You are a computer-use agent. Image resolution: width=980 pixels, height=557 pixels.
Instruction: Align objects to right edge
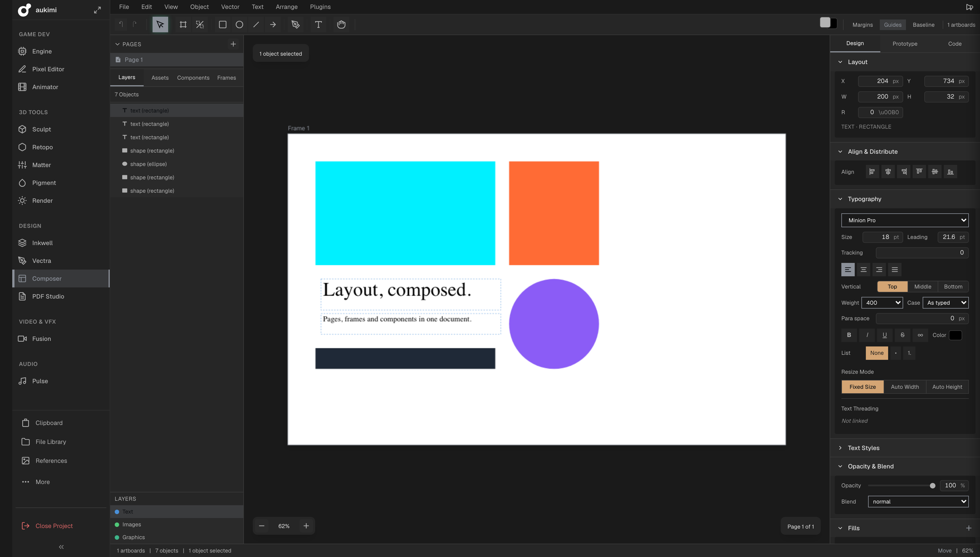903,172
